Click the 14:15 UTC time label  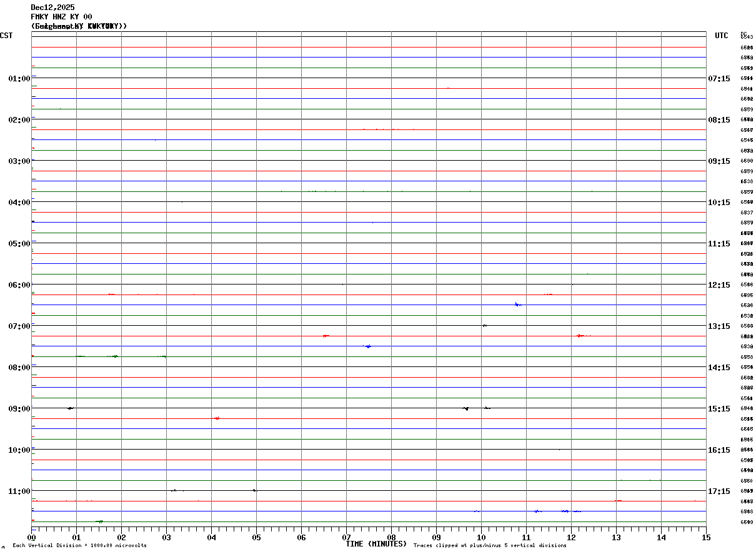tap(719, 368)
